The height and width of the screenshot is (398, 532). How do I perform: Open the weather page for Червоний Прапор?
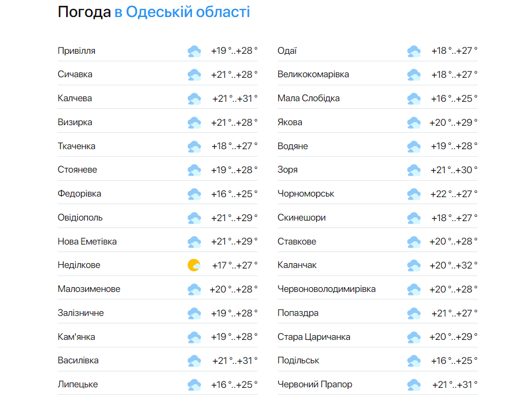(313, 384)
